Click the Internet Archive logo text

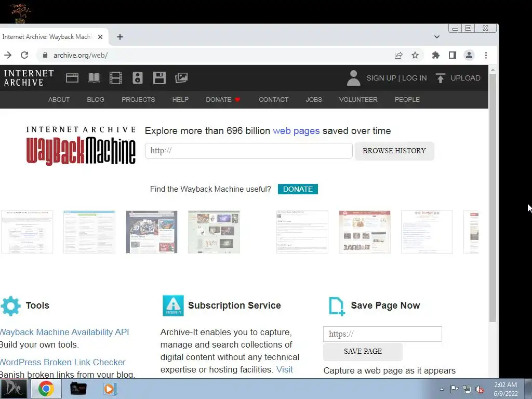click(x=29, y=78)
